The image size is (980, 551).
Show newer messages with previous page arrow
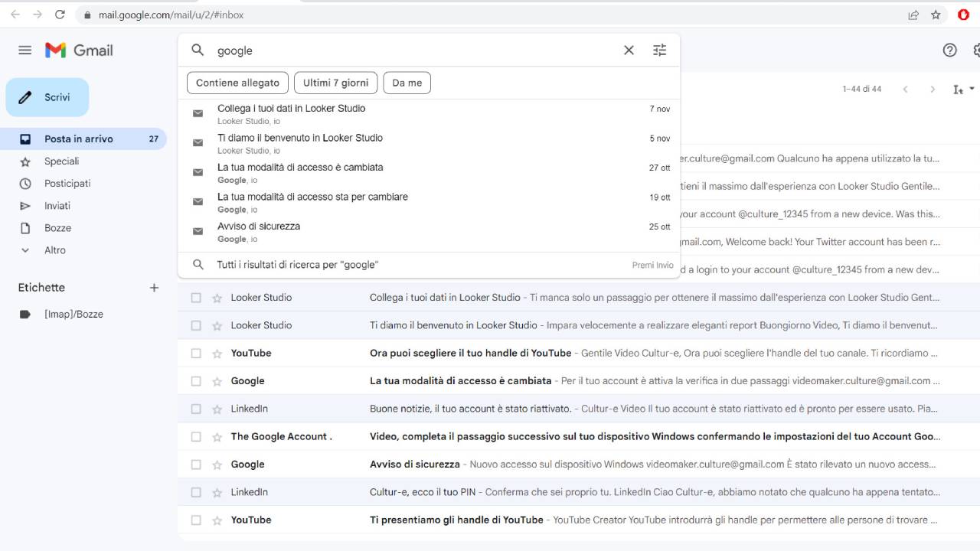905,90
